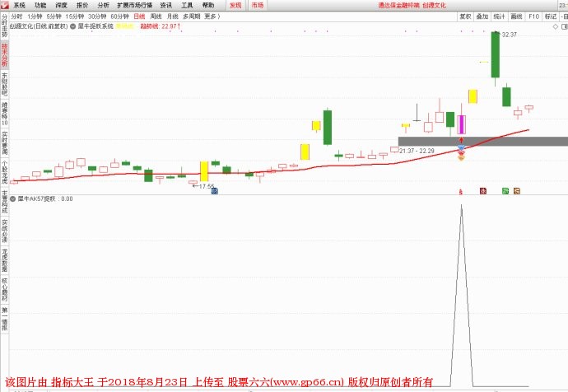Open the 工具 menu
The width and height of the screenshot is (568, 392).
[x=187, y=6]
